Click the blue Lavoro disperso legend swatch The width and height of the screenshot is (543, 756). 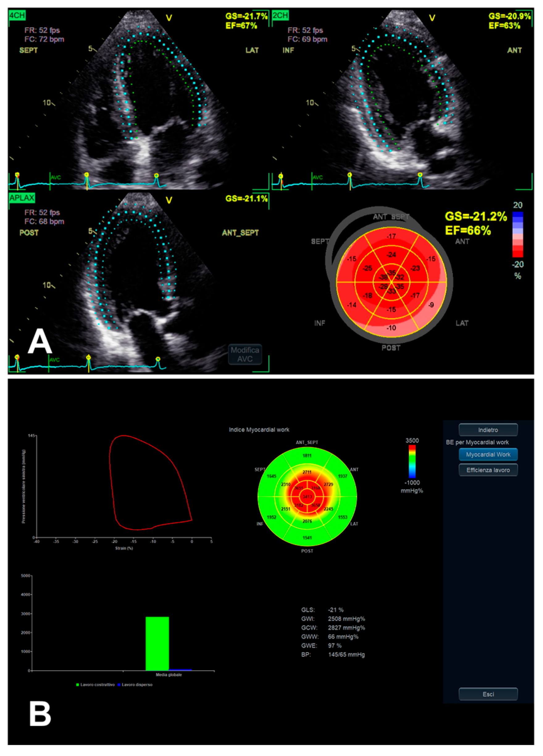(x=119, y=684)
